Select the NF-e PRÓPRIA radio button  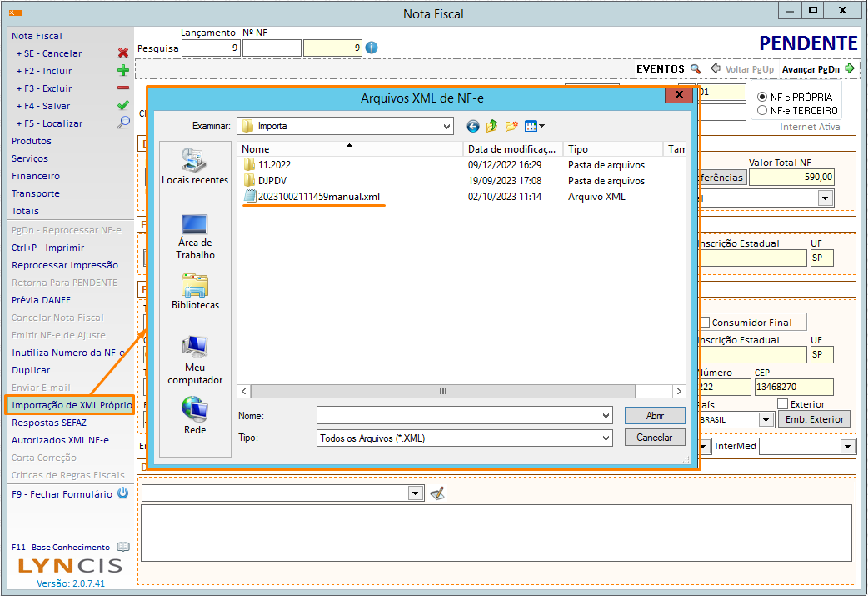(761, 97)
